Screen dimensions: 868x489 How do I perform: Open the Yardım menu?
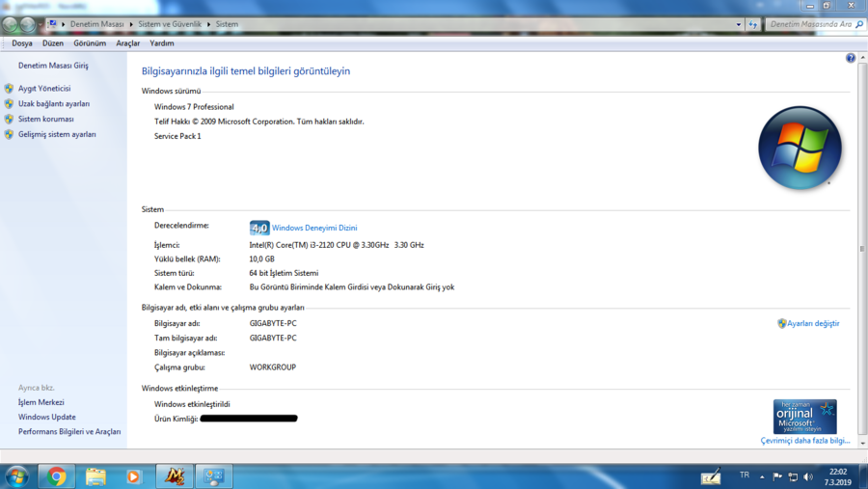pyautogui.click(x=162, y=43)
